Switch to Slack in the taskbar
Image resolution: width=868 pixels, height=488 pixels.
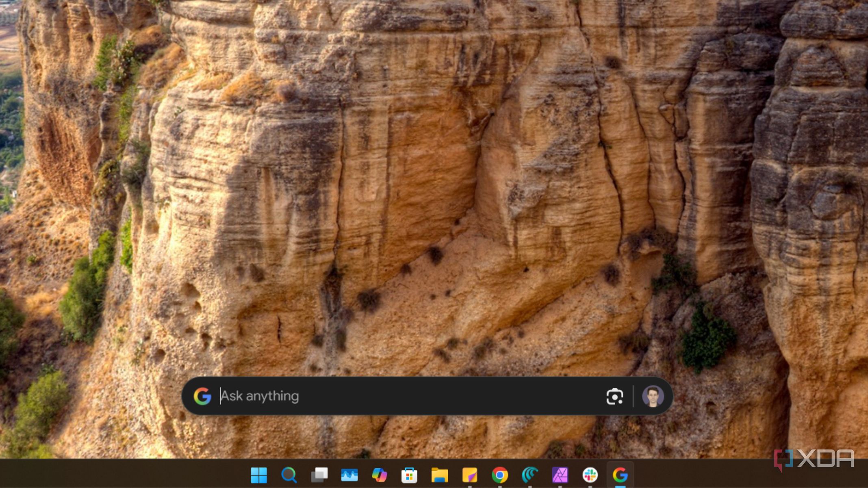tap(590, 475)
